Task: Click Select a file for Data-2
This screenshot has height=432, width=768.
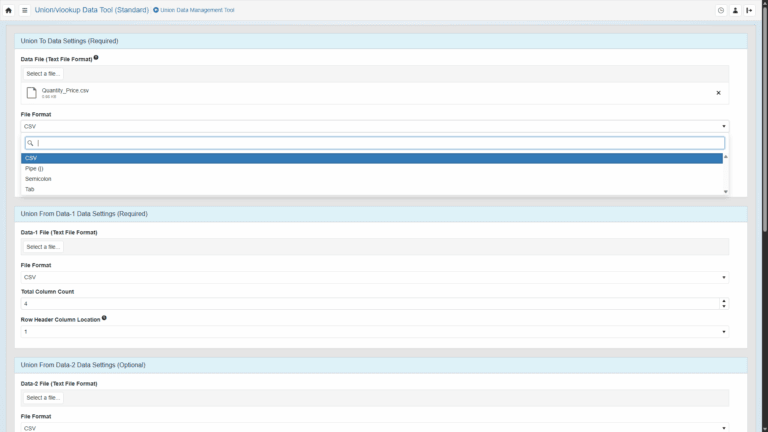Action: click(x=44, y=397)
